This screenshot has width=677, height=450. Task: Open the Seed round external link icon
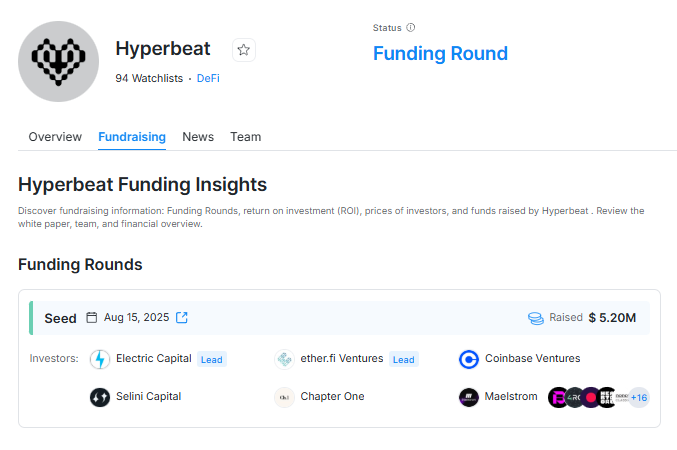click(182, 317)
